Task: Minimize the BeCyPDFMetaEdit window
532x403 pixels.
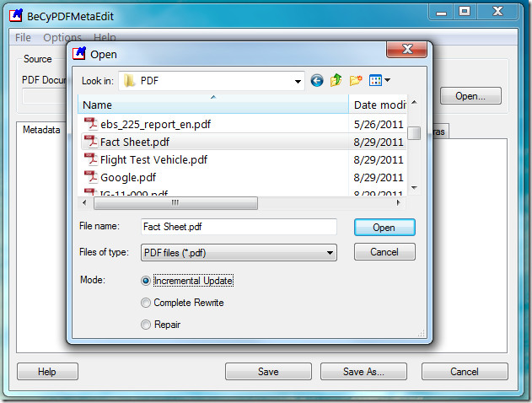Action: pyautogui.click(x=441, y=12)
